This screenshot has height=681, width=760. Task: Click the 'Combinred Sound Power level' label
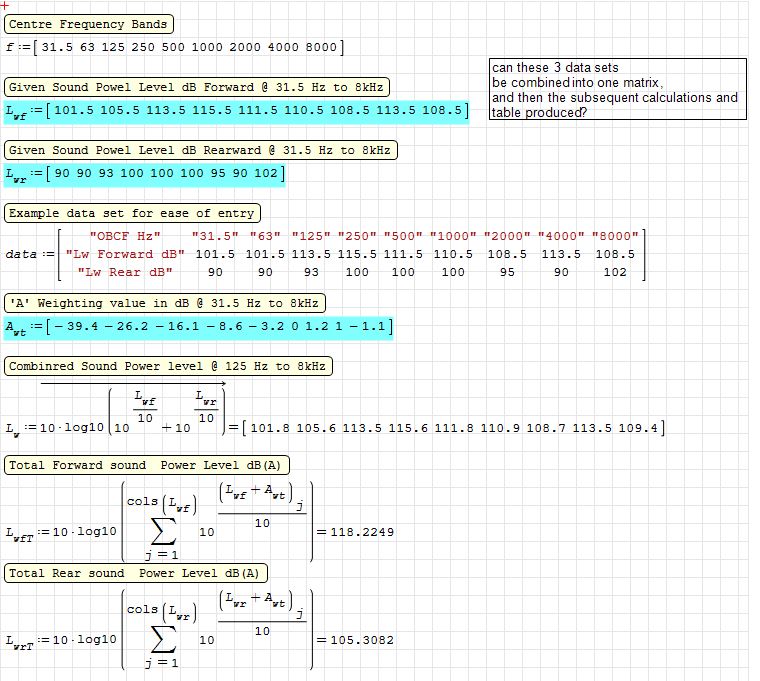pos(168,366)
